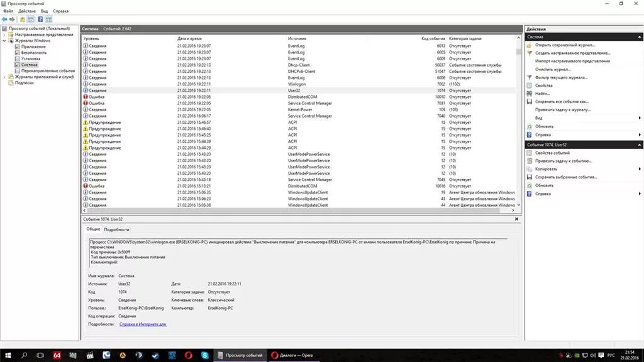The width and height of the screenshot is (644, 362).
Task: Click the event properties icon beside Свойства событий
Action: (x=529, y=153)
